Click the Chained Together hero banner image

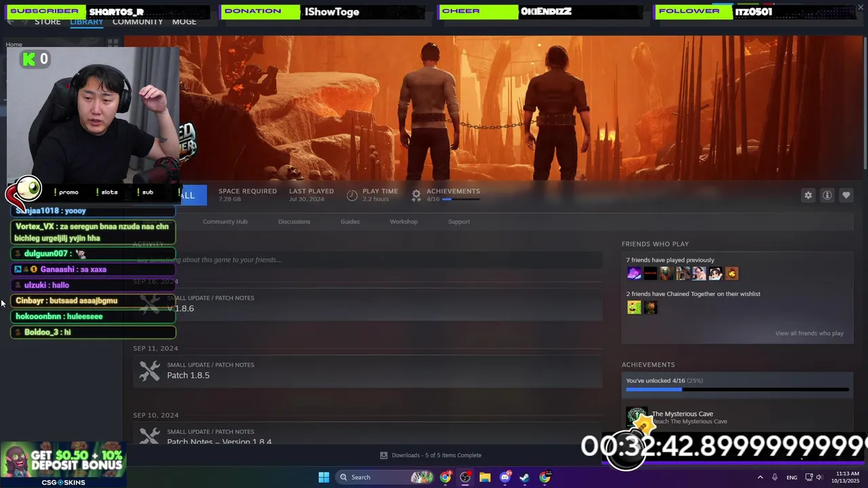[x=494, y=108]
